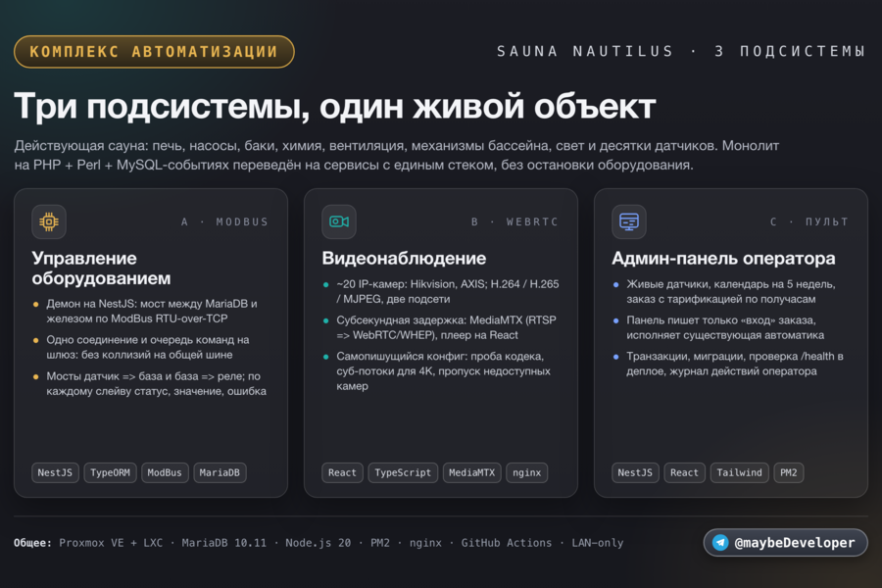Screen dimensions: 882x588
Task: Select the MediaMTX tag
Action: tap(472, 472)
